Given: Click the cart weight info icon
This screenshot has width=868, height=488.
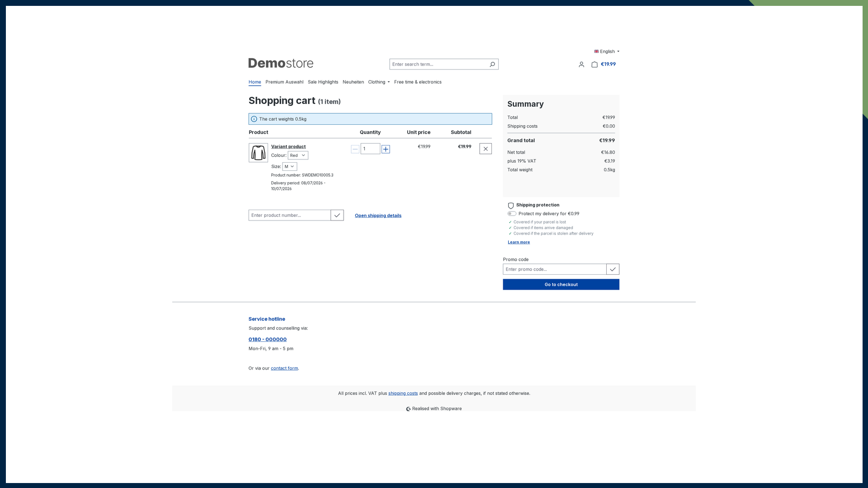Looking at the screenshot, I should 254,119.
